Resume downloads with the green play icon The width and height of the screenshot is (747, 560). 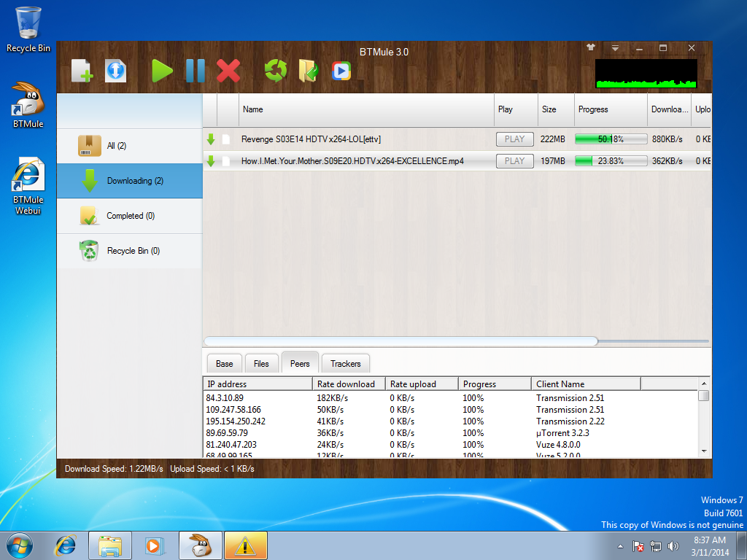point(162,71)
